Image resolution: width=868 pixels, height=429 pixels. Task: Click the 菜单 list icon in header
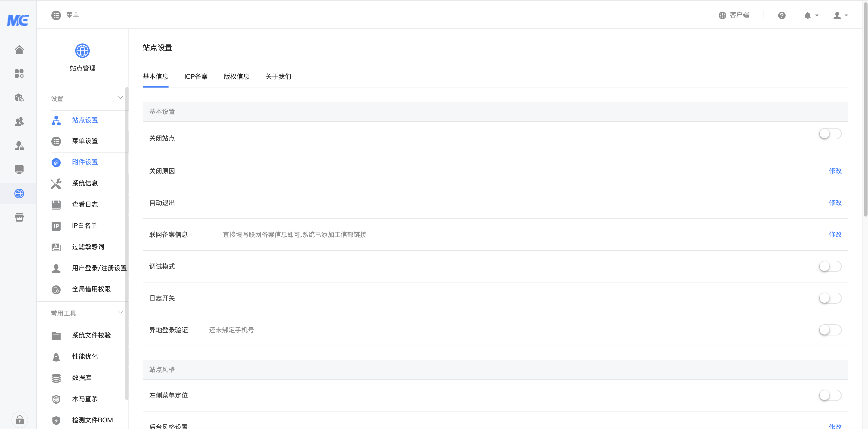(56, 15)
